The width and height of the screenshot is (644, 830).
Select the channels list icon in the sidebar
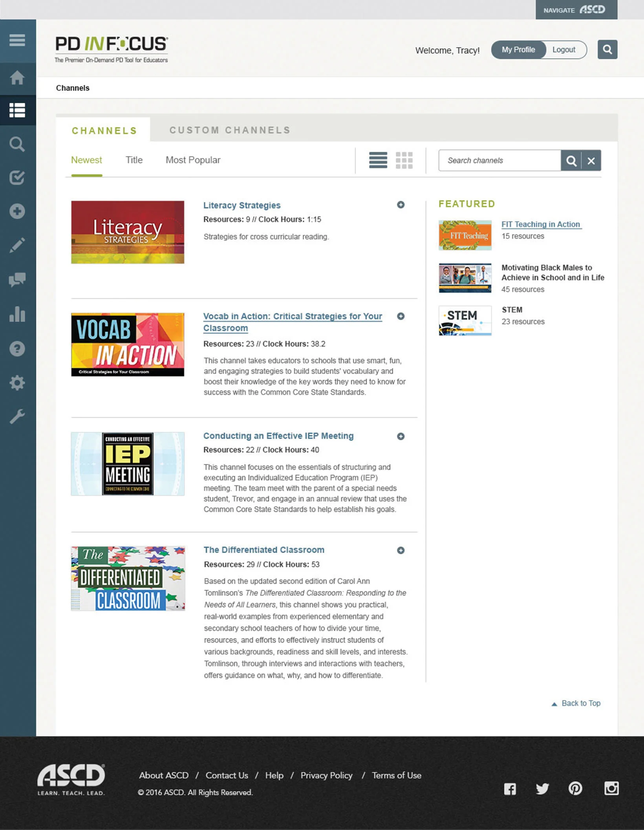click(x=17, y=110)
